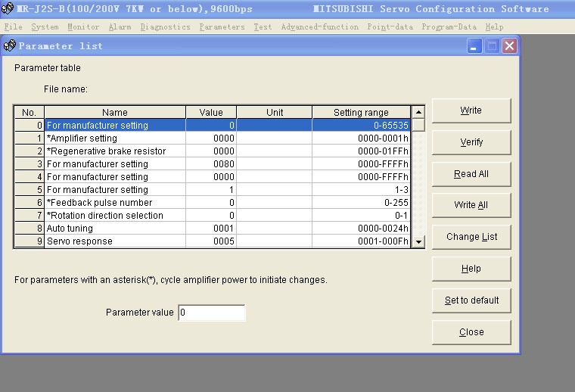Click the Write All button
The height and width of the screenshot is (392, 575).
coord(471,205)
